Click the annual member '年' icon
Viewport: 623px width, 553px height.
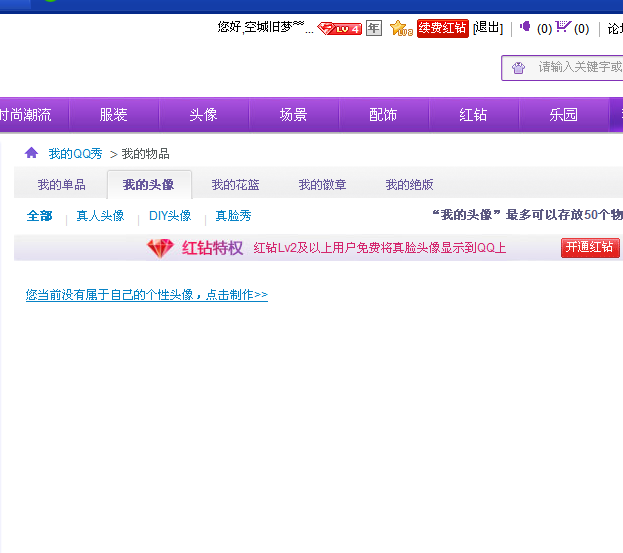point(374,28)
